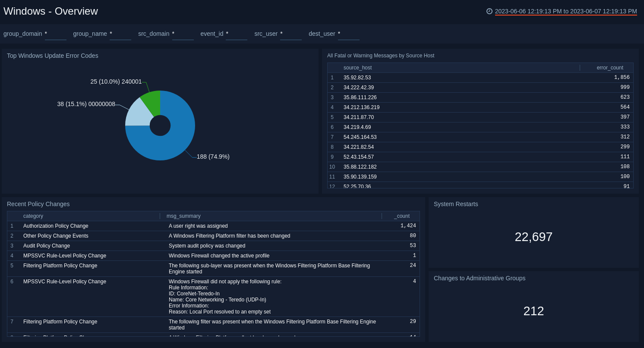The image size is (644, 348).
Task: Select source host 35.90.139.159
Action: coord(360,177)
